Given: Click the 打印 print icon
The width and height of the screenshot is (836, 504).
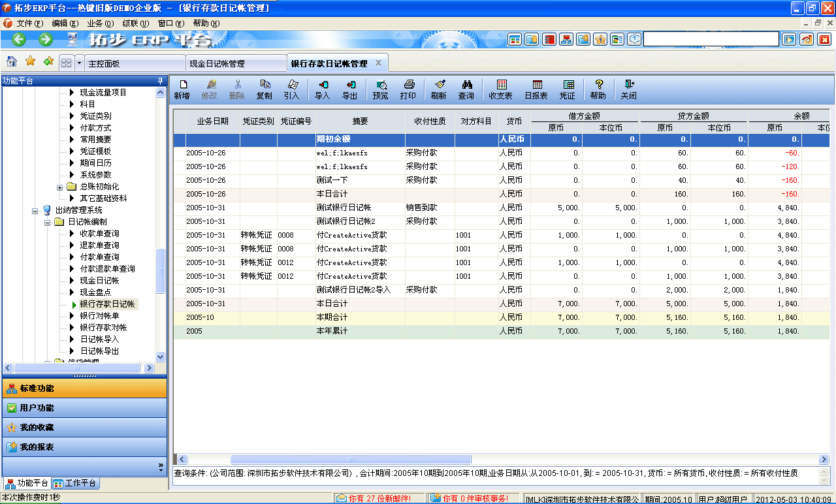Looking at the screenshot, I should (408, 89).
